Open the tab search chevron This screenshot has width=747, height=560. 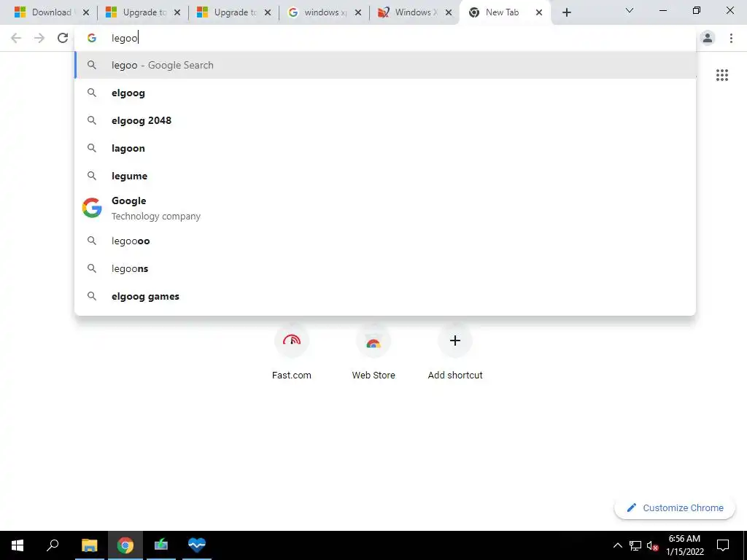click(x=630, y=10)
